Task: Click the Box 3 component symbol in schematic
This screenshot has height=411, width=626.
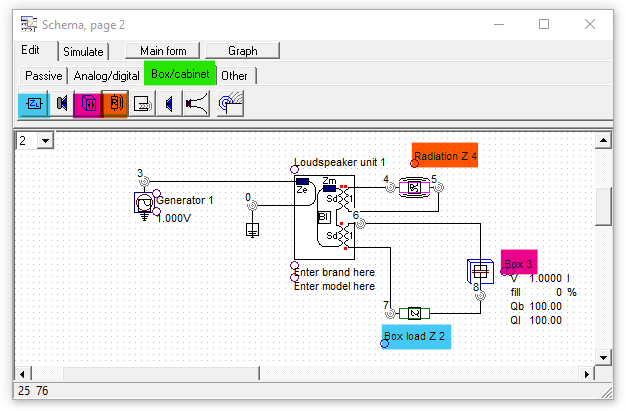Action: (481, 271)
